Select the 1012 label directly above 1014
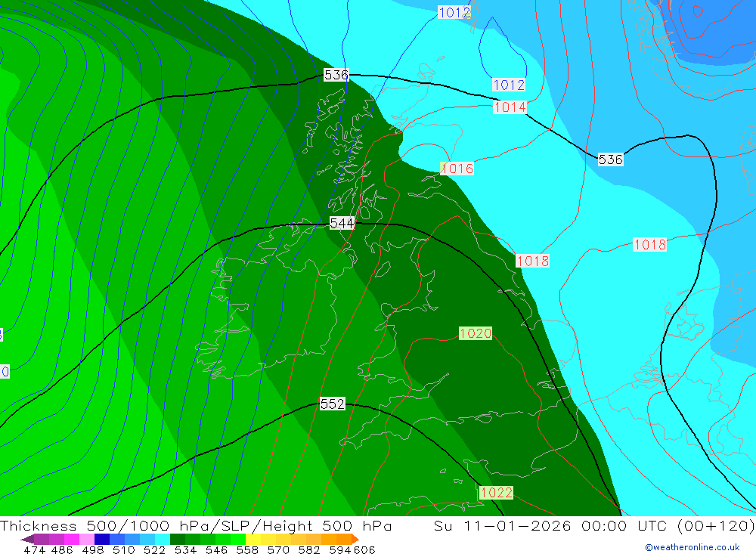Image resolution: width=756 pixels, height=554 pixels. (x=509, y=85)
